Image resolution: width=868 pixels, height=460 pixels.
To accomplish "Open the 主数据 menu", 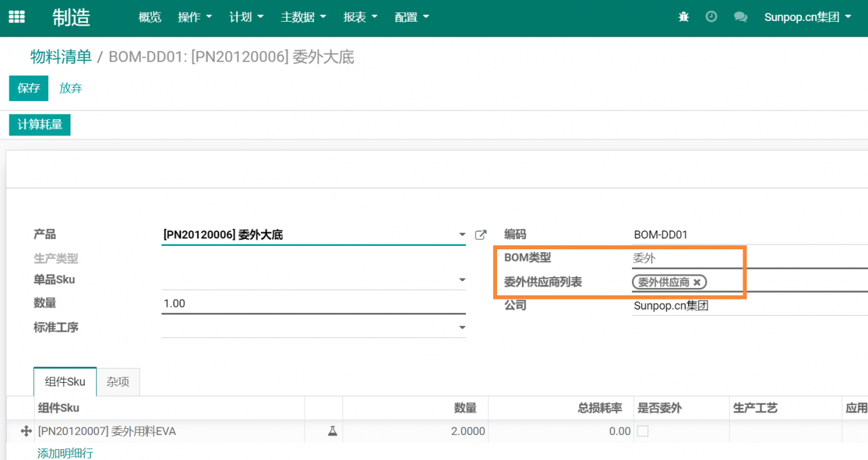I will tap(304, 18).
